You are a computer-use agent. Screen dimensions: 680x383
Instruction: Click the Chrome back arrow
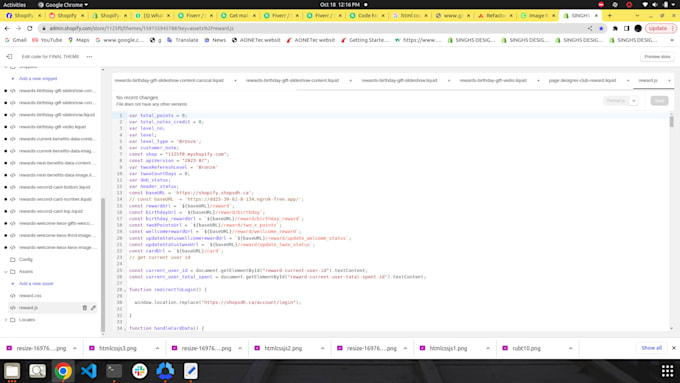tap(7, 28)
